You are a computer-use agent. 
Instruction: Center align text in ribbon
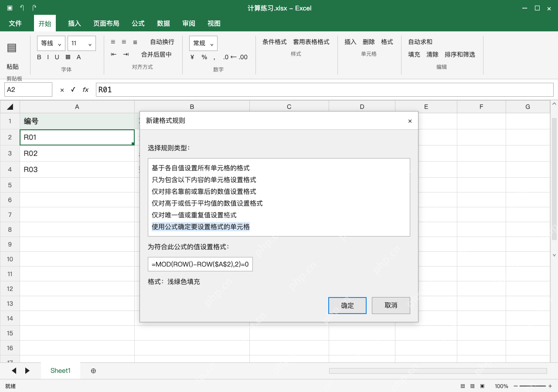point(124,42)
